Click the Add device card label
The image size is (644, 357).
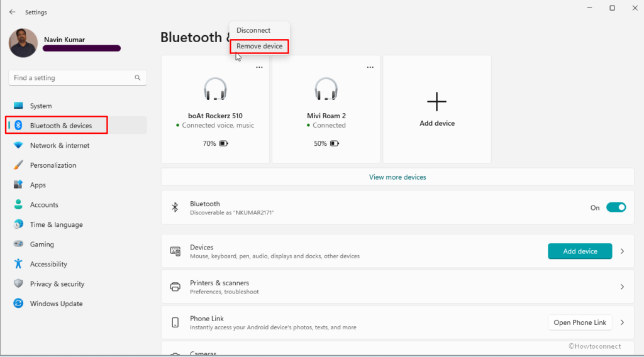437,123
